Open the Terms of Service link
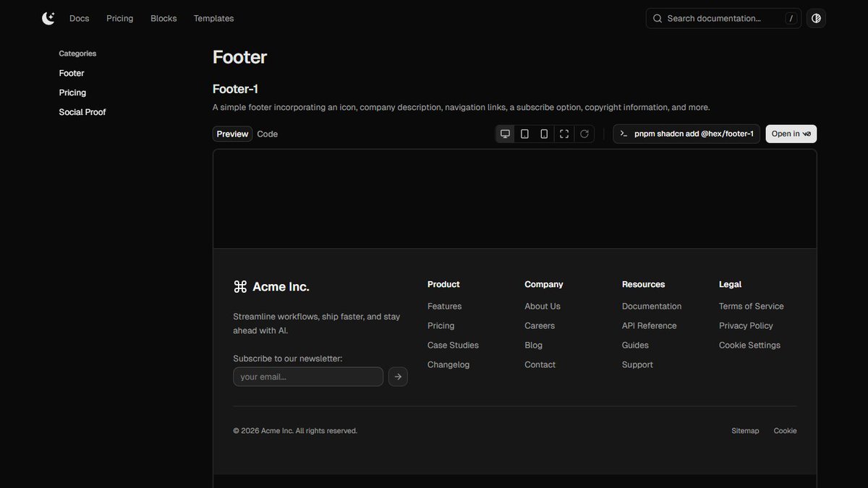Image resolution: width=868 pixels, height=488 pixels. [752, 307]
